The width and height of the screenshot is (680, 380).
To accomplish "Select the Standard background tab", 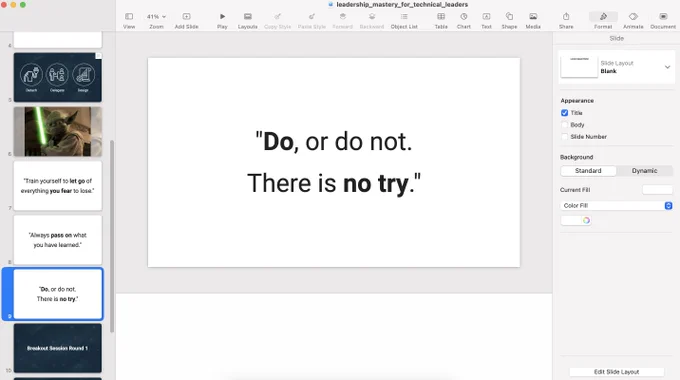I will tap(588, 170).
